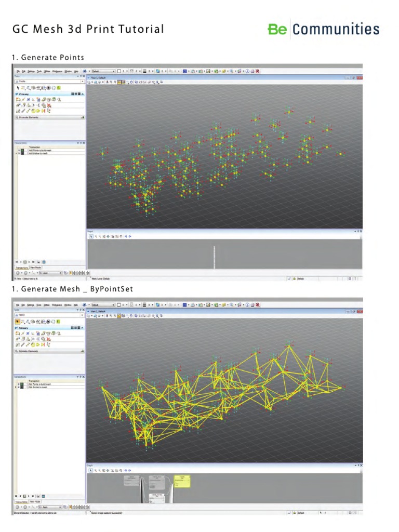The image size is (399, 532).
Task: Click the magnifier icon in the Generate Mesh main toolbar
Action: [231, 304]
